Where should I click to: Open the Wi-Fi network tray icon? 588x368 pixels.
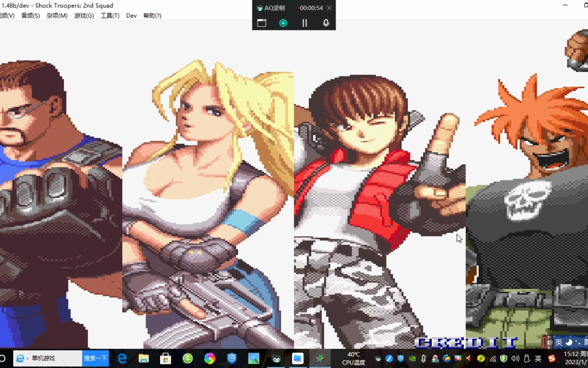[493, 358]
